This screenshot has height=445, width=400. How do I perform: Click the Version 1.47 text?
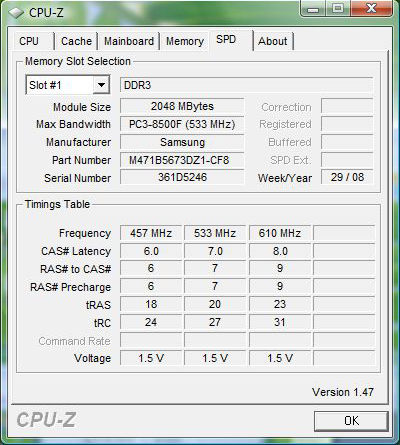coord(343,392)
